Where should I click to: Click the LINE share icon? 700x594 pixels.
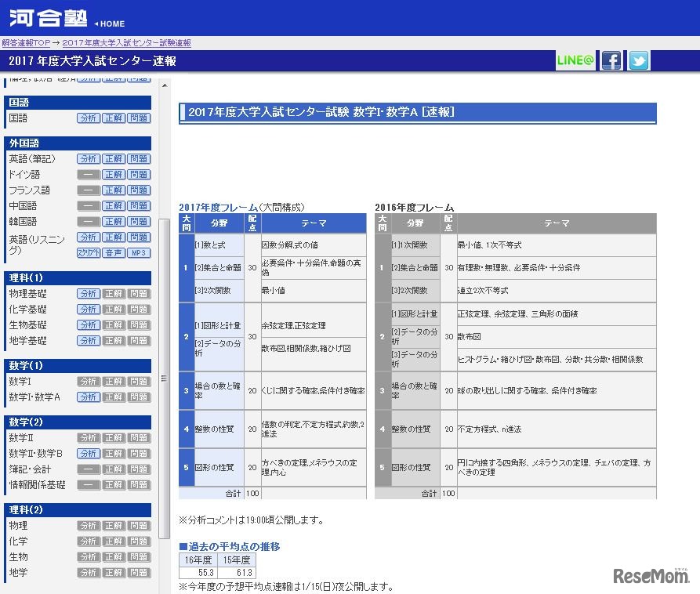(x=575, y=61)
